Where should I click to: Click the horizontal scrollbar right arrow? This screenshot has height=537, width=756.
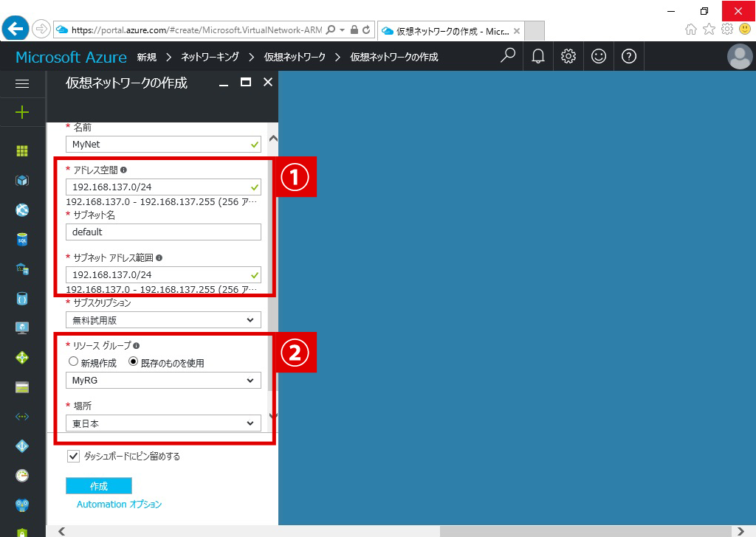740,531
